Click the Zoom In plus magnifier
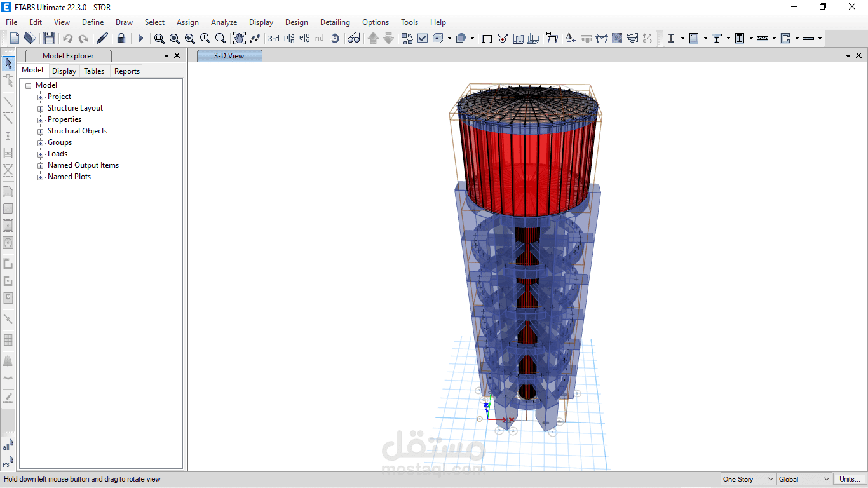868x488 pixels. (x=205, y=38)
